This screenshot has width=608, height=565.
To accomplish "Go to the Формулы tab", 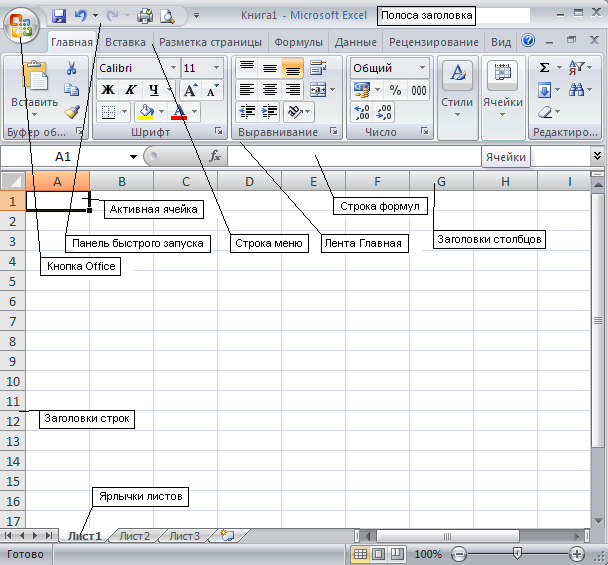I will (298, 42).
